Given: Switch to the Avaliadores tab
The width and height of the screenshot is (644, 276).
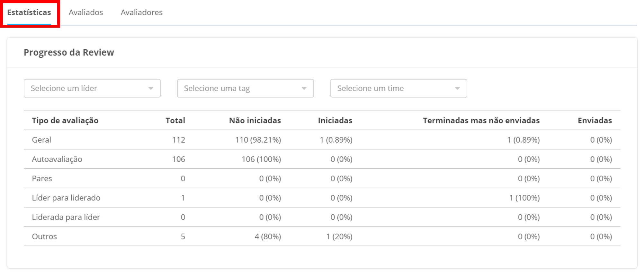Looking at the screenshot, I should 141,13.
